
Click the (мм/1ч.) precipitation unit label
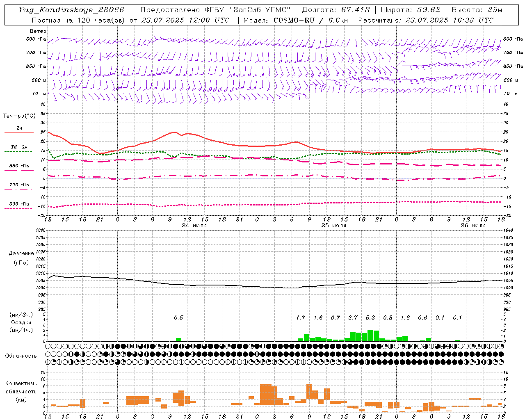click(x=21, y=330)
